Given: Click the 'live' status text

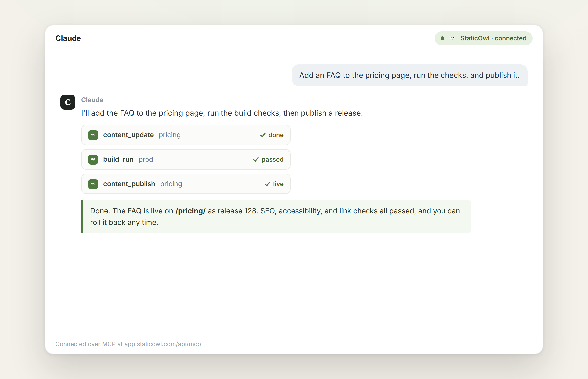Looking at the screenshot, I should (278, 184).
